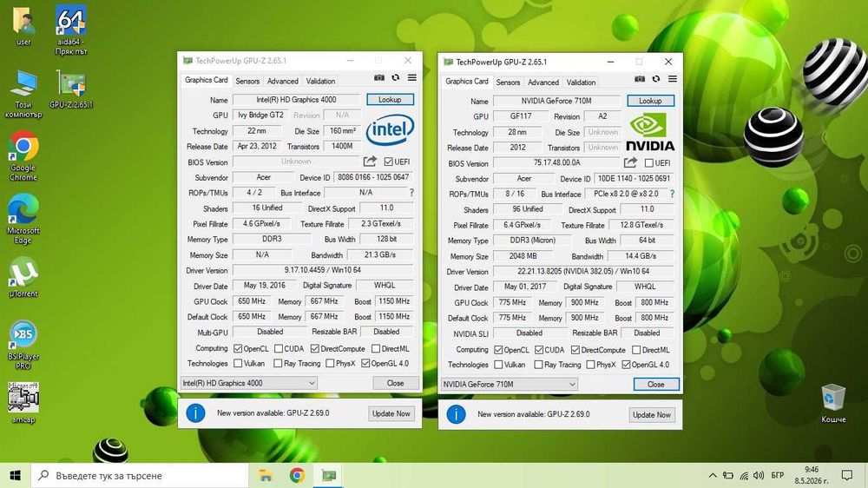Open µTorrent desktop icon
This screenshot has width=868, height=488.
[x=23, y=277]
